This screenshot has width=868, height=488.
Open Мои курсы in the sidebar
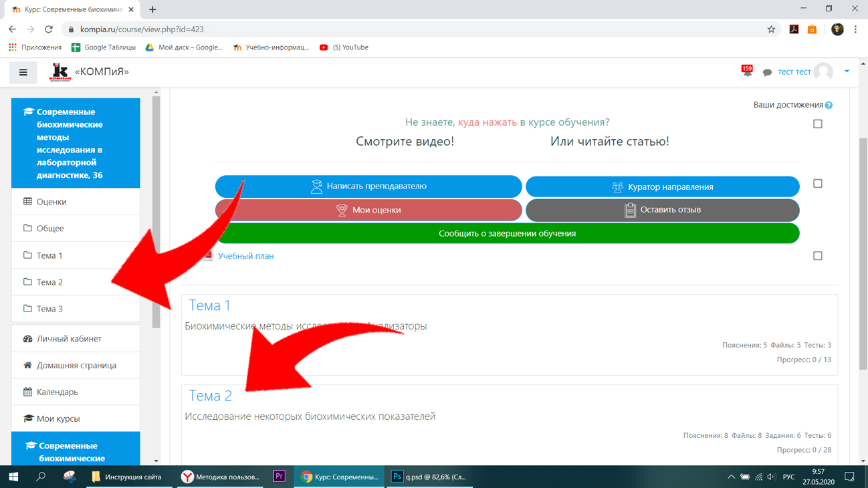76,418
